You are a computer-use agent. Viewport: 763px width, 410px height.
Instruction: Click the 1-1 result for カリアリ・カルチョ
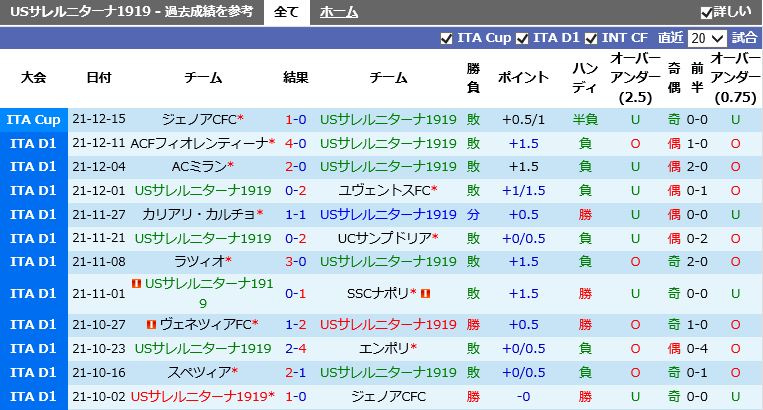295,214
